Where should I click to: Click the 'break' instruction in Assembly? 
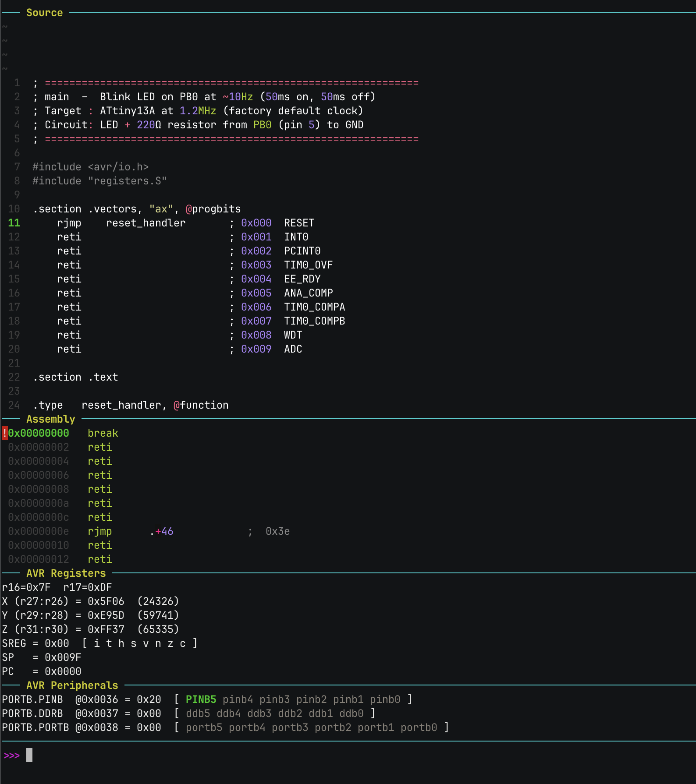(103, 433)
